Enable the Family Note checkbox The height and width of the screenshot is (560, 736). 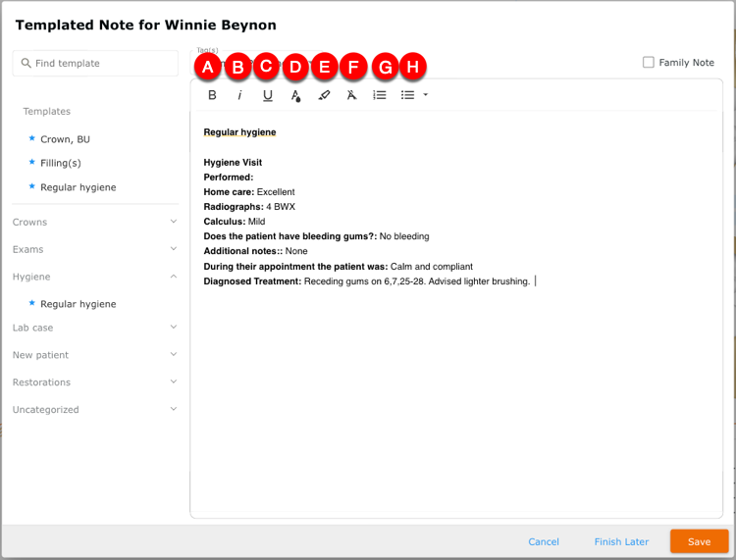point(649,63)
